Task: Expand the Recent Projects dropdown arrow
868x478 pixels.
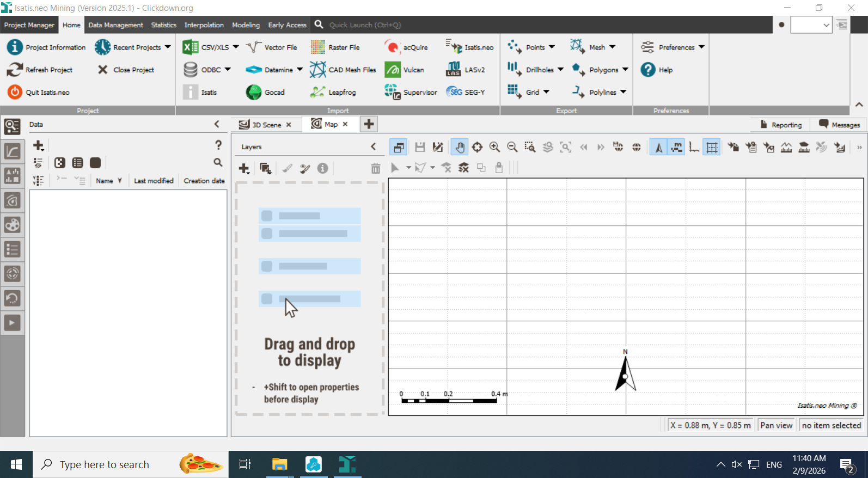Action: coord(168,47)
